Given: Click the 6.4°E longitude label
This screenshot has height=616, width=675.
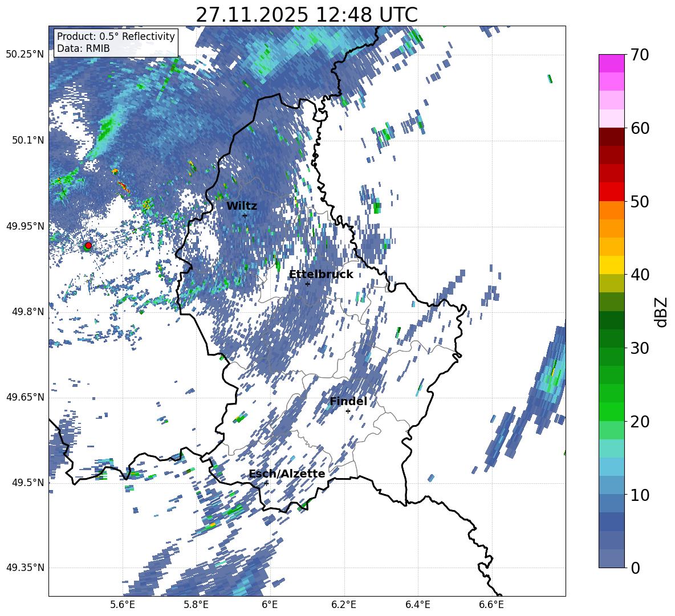Looking at the screenshot, I should pyautogui.click(x=417, y=605).
